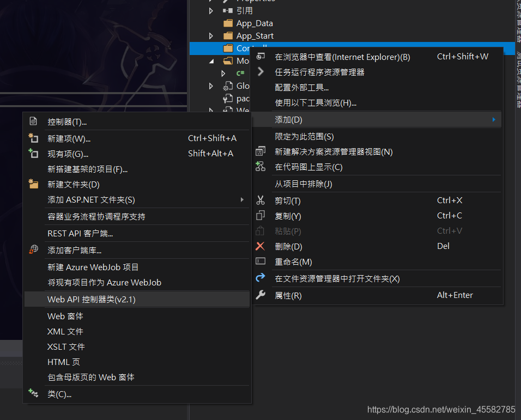Click the wrench properties icon
521x420 pixels.
point(260,295)
